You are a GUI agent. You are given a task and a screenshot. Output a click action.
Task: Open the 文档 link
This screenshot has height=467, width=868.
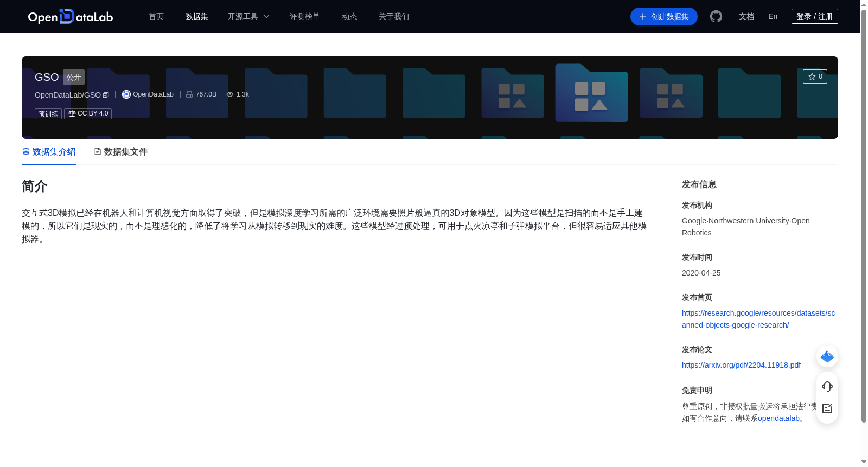pos(746,16)
